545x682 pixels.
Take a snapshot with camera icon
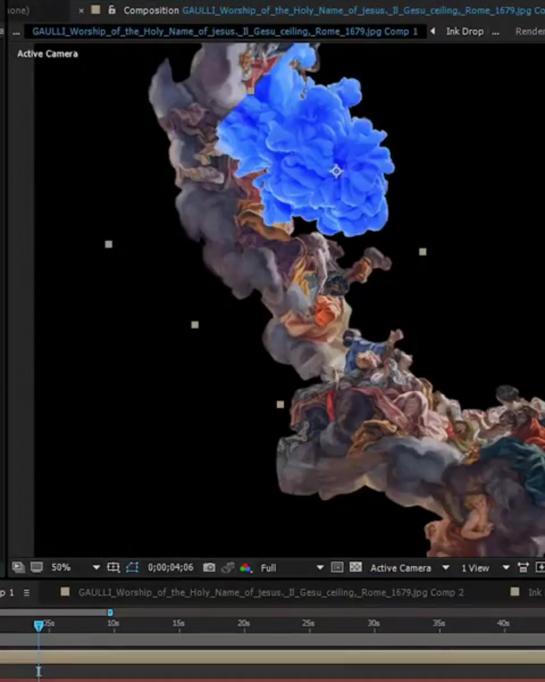coord(209,567)
